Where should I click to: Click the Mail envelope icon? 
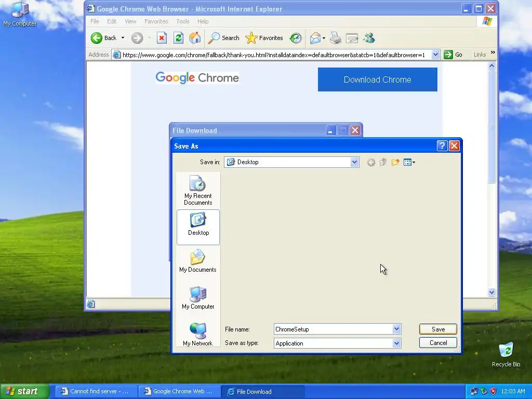pos(315,38)
